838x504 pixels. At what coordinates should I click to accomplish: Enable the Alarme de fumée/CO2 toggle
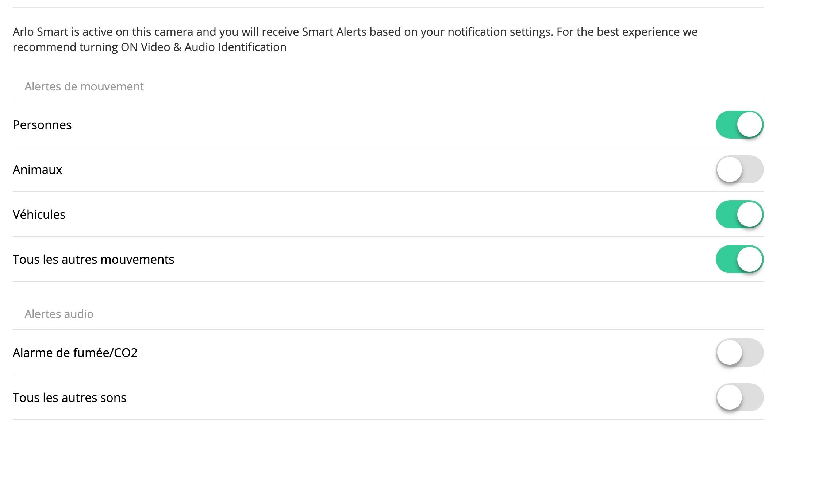[739, 353]
